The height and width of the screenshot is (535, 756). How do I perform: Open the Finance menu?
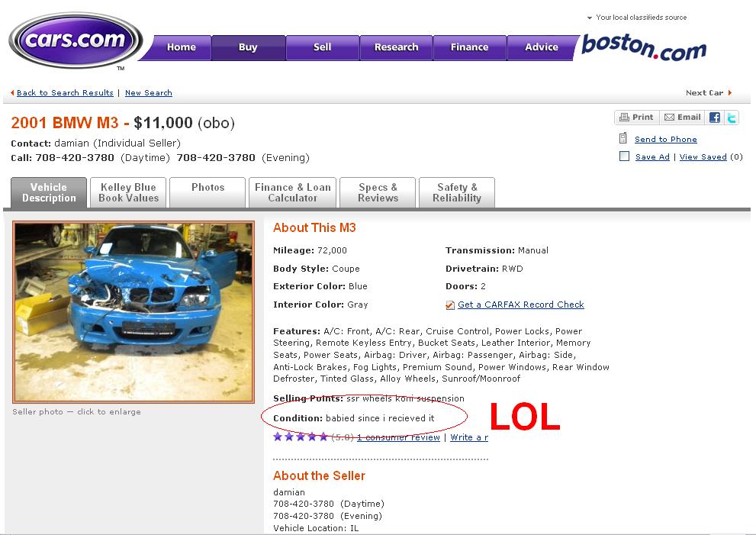click(470, 47)
